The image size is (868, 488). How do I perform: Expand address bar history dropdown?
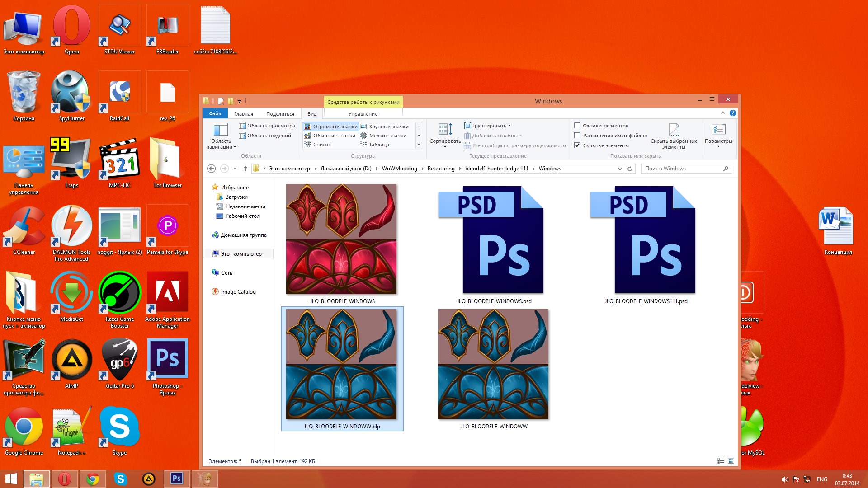point(619,169)
